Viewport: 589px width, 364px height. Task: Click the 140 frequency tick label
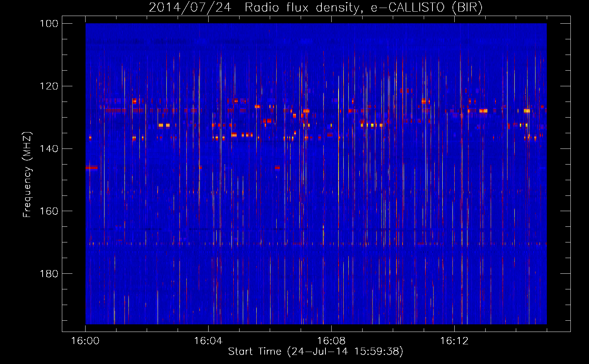coord(49,149)
